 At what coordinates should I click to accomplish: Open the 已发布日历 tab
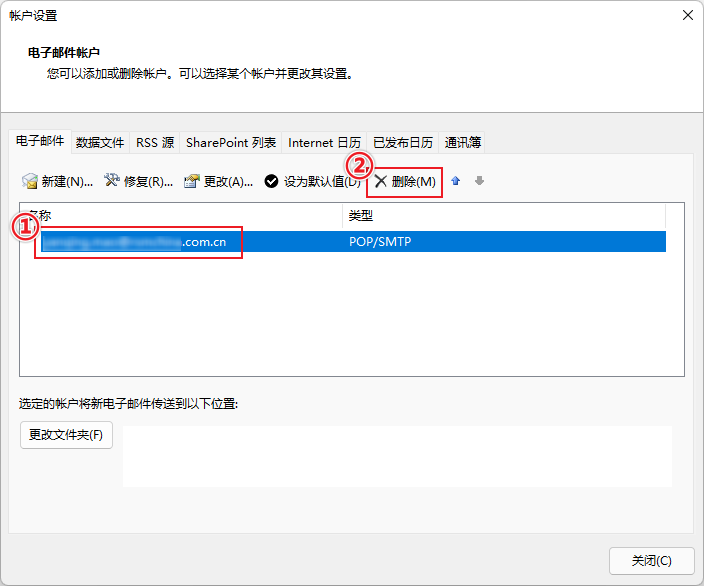coord(403,143)
